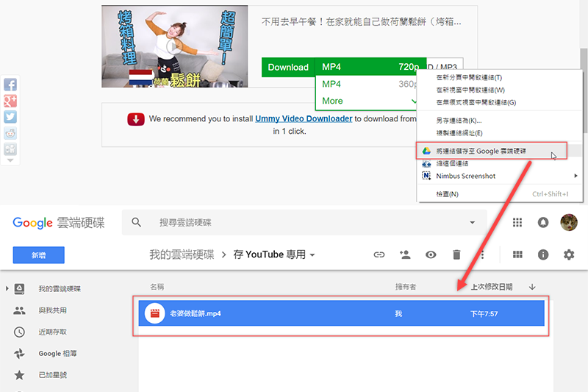Open the account profile picture
The height and width of the screenshot is (392, 588).
tap(569, 222)
